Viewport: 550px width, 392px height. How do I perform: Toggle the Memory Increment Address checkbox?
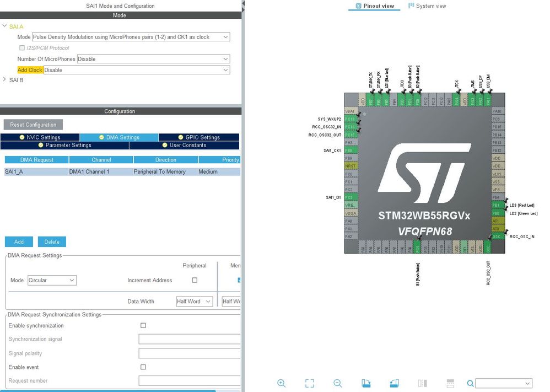(x=239, y=280)
